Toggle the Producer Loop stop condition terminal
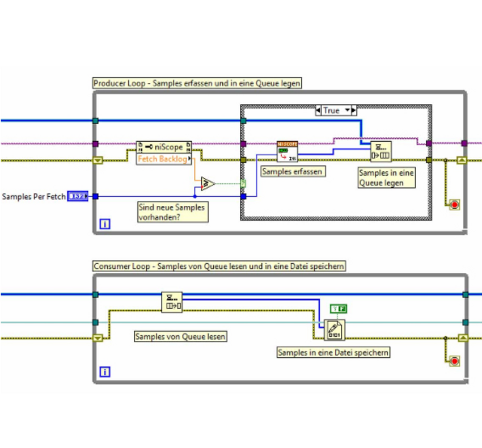 point(454,205)
